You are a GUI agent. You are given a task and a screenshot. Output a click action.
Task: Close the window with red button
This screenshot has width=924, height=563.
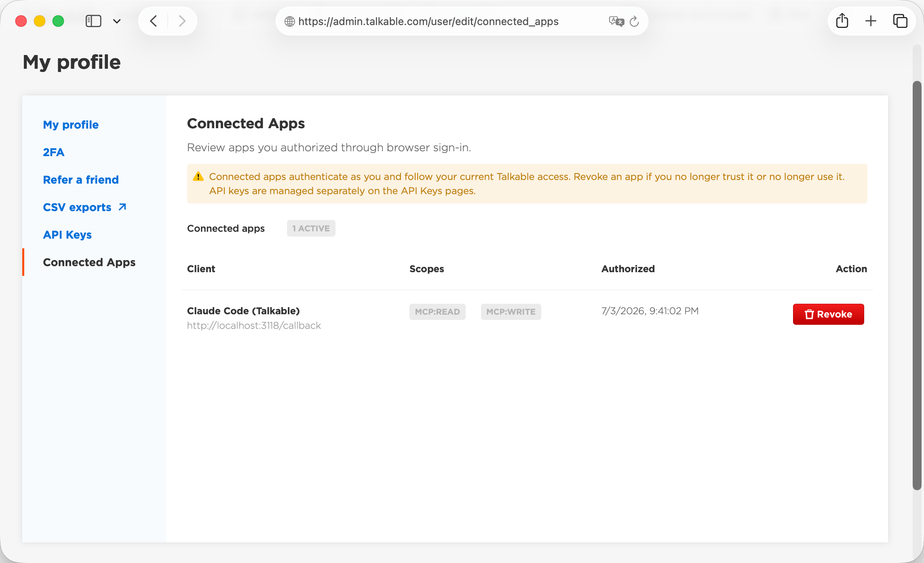(21, 21)
